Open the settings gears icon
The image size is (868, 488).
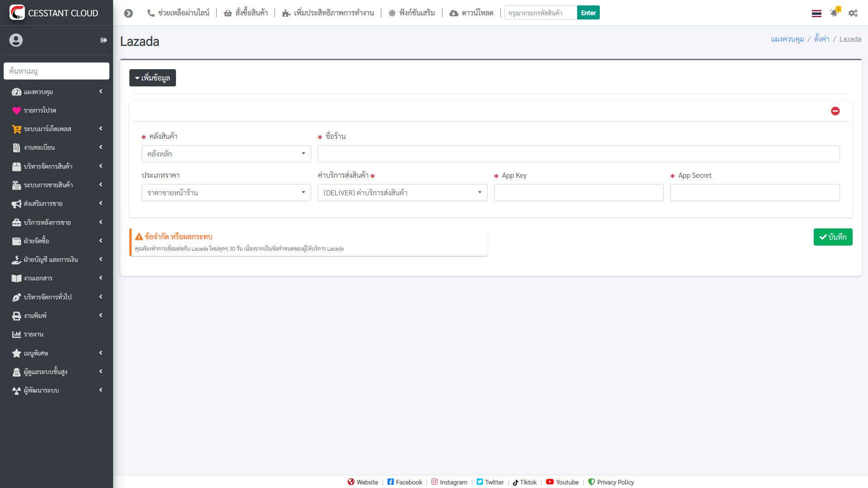coord(853,13)
